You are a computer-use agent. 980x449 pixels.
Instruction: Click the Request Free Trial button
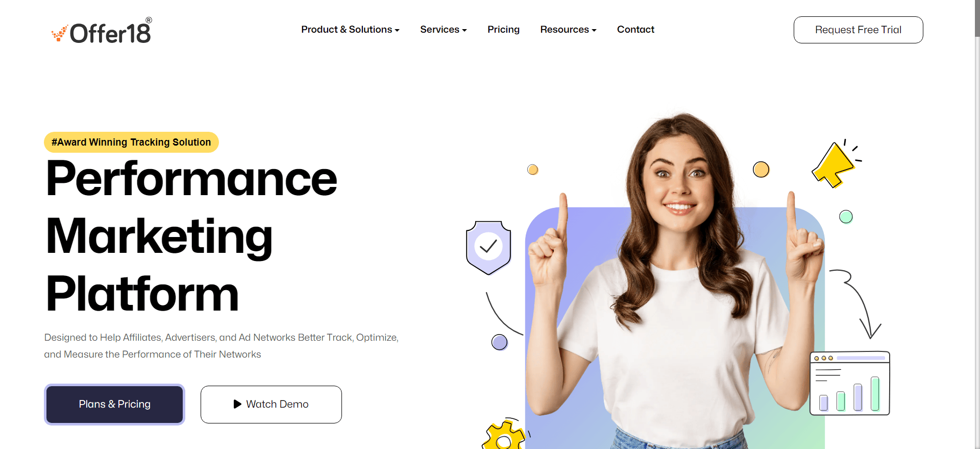[858, 30]
